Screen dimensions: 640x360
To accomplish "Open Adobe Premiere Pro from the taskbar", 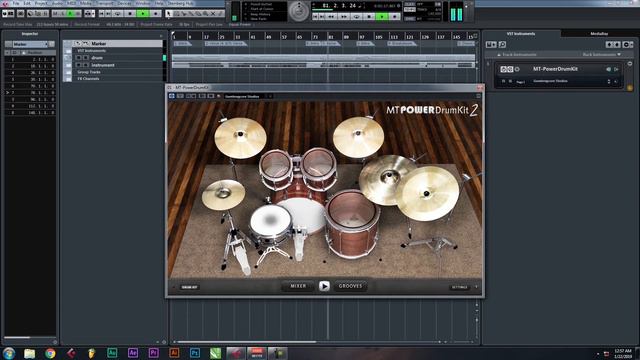I will point(153,353).
